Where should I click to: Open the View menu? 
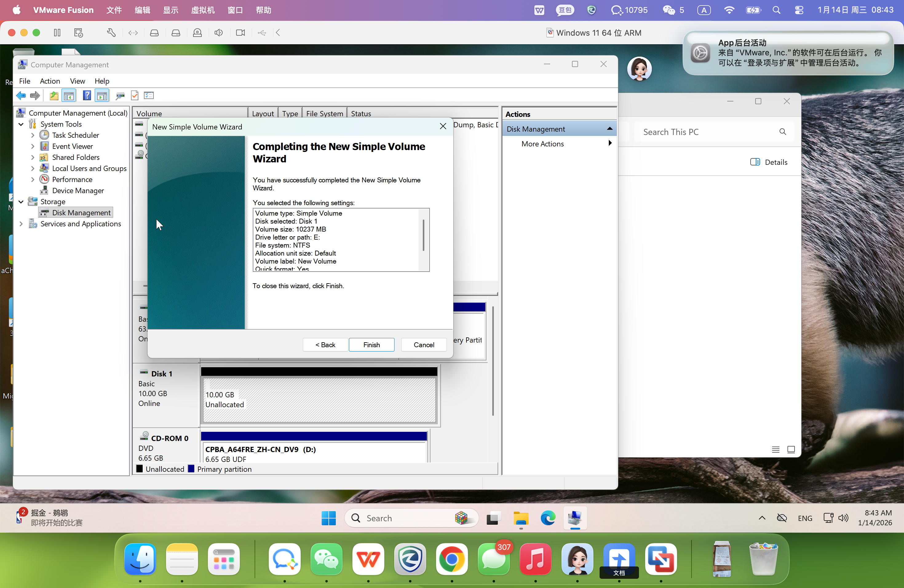(77, 81)
